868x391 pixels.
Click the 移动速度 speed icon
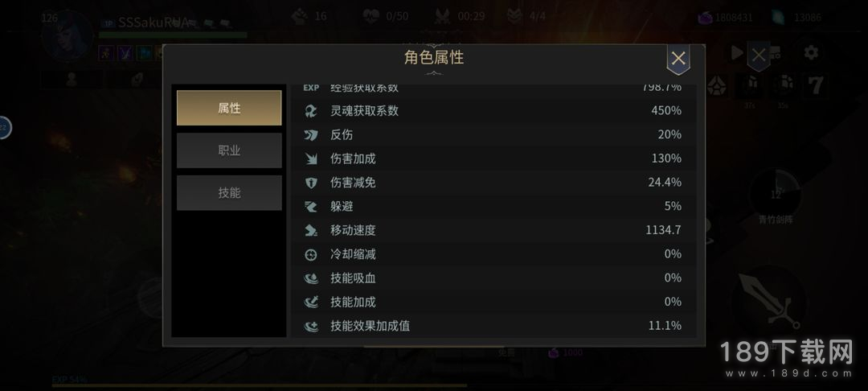pyautogui.click(x=311, y=230)
